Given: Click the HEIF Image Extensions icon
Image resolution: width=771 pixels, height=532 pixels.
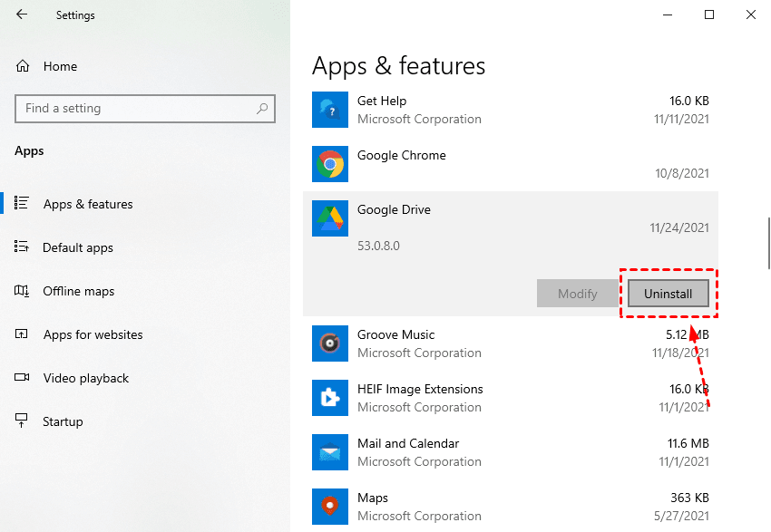Looking at the screenshot, I should click(x=330, y=398).
